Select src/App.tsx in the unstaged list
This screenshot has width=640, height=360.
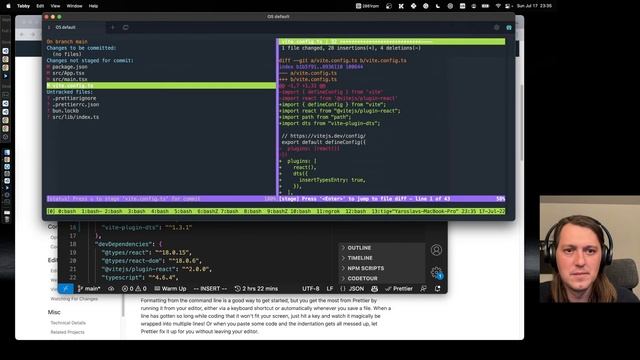[68, 73]
